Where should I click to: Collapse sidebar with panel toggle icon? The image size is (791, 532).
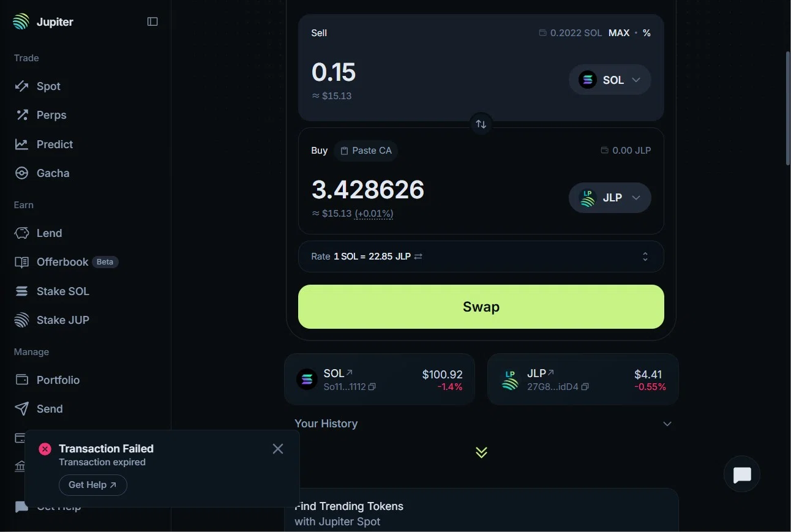(x=152, y=21)
